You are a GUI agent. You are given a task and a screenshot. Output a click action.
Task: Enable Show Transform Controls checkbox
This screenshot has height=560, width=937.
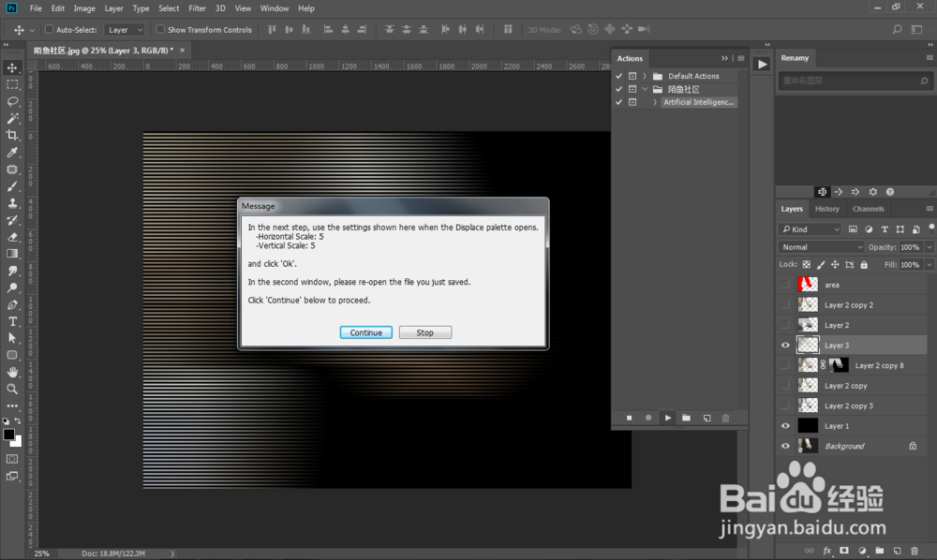click(160, 29)
